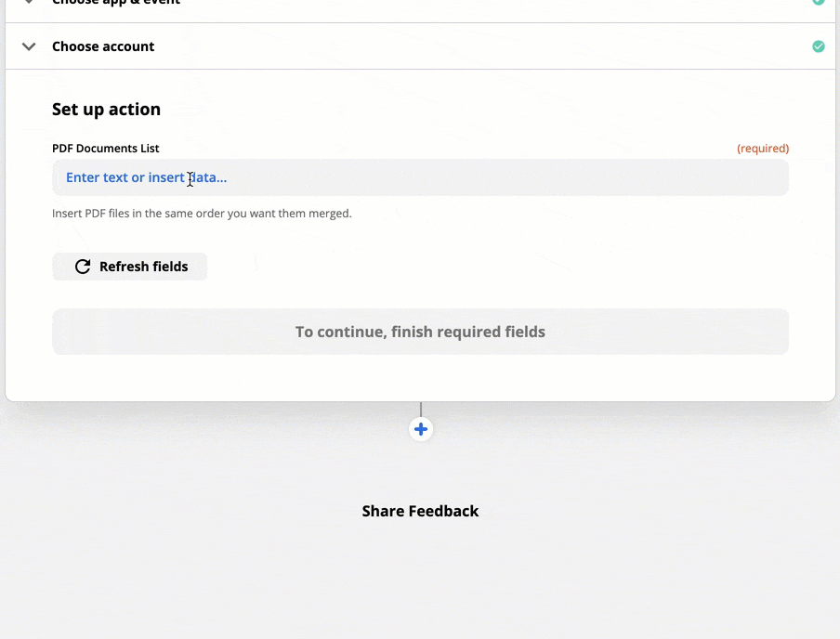
Task: Click the connector line above the plus icon
Action: click(421, 409)
